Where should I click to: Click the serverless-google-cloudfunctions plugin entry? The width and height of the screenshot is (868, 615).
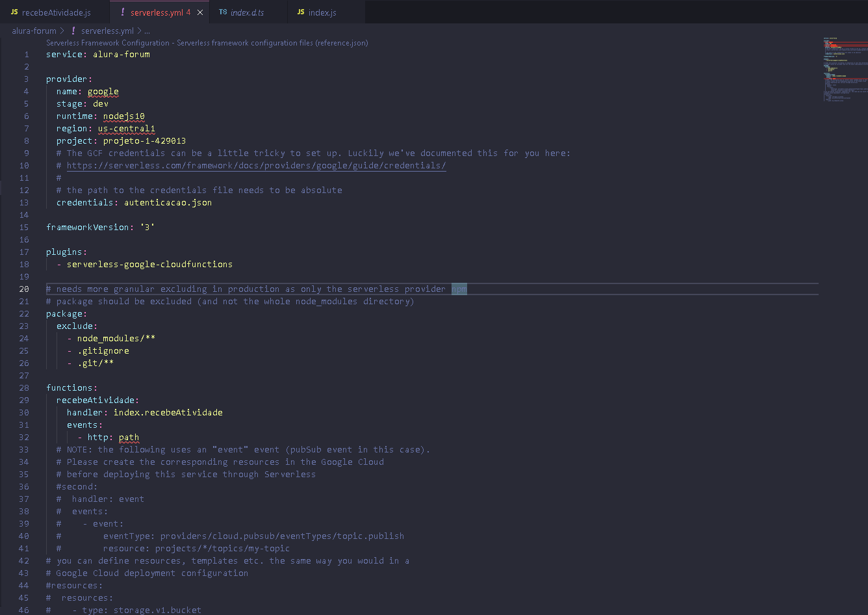[149, 265]
